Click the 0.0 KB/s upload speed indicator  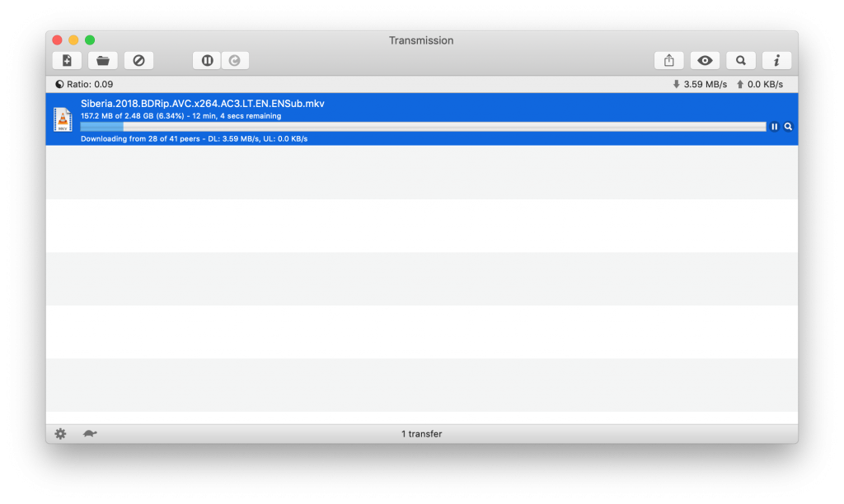[x=759, y=84]
